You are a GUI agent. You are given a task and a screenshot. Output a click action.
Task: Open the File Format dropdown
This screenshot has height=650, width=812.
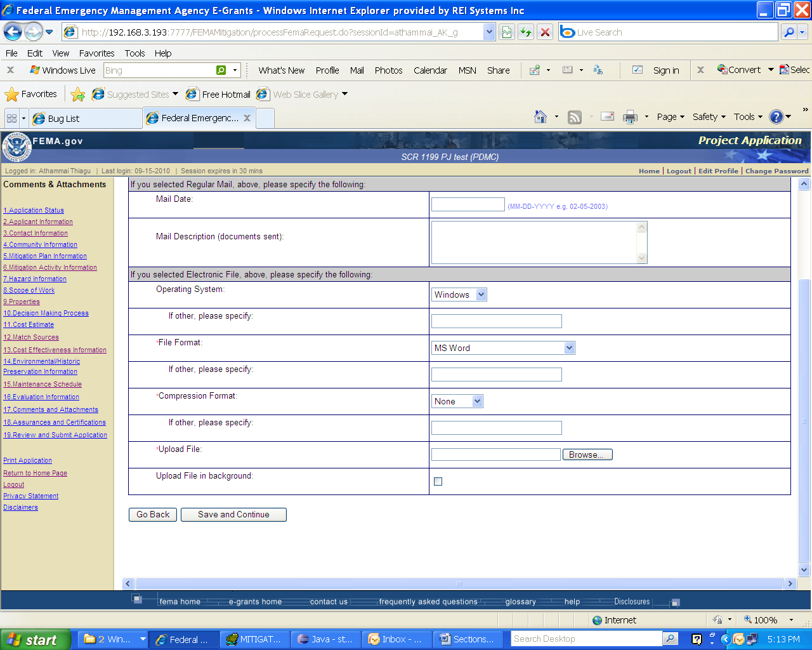point(569,348)
